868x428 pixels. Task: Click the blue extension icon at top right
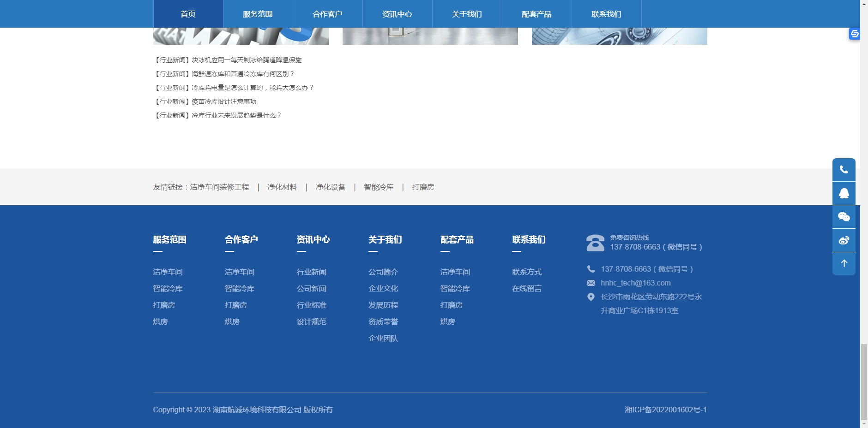854,34
